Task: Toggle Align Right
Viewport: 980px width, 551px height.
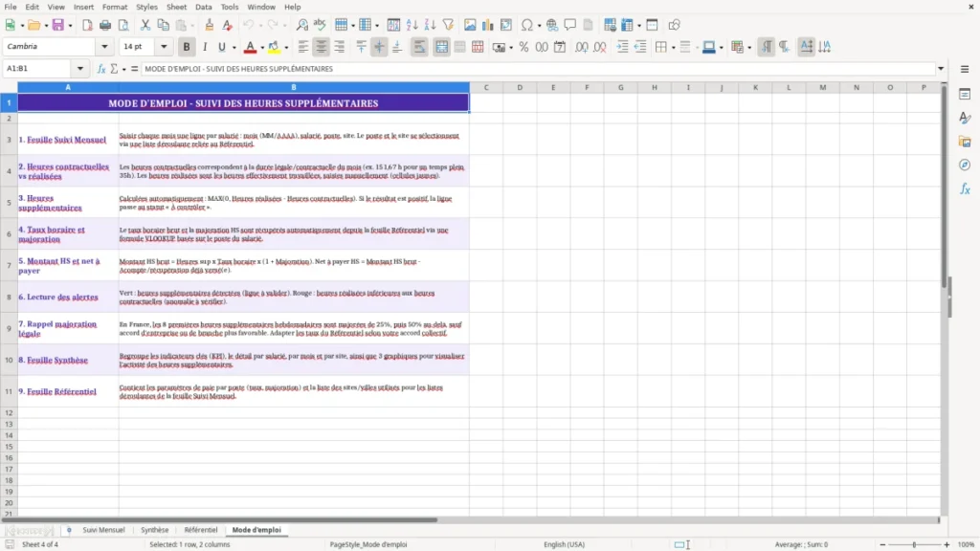Action: tap(340, 47)
